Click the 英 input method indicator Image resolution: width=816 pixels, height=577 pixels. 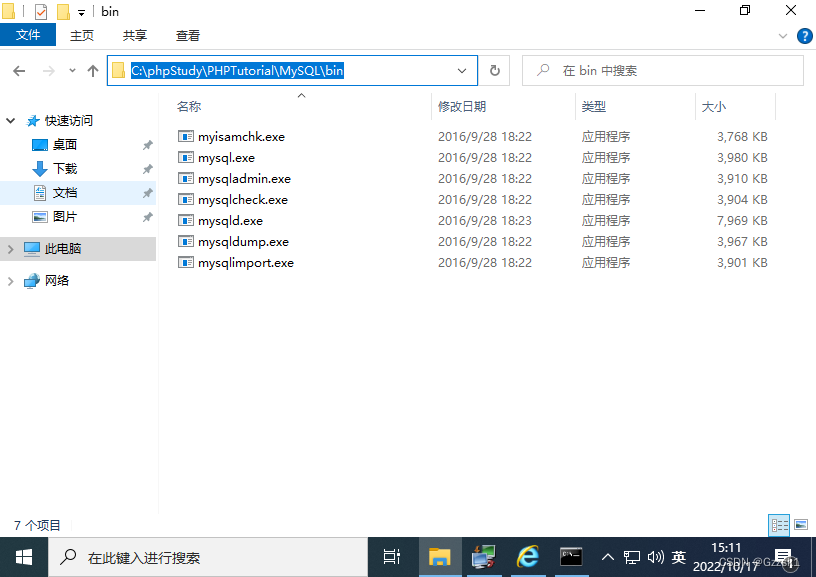click(x=679, y=557)
